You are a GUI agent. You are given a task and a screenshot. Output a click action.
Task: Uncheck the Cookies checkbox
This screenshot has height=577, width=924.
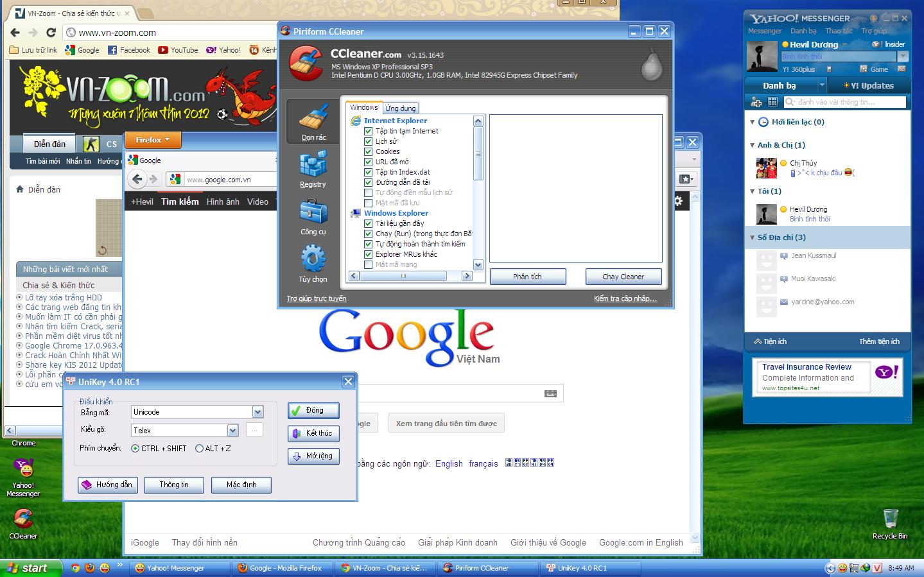(x=369, y=151)
